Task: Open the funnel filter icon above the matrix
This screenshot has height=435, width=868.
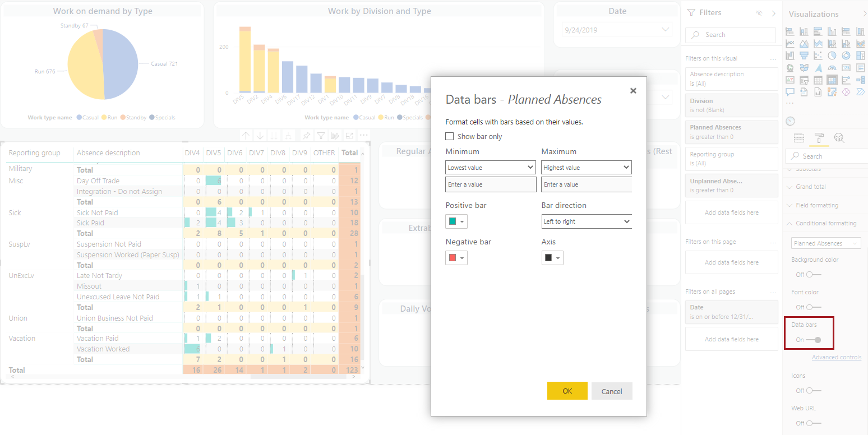Action: (321, 135)
